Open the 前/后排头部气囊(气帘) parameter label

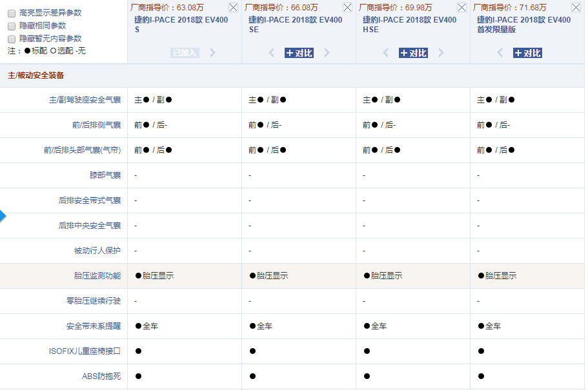83,150
